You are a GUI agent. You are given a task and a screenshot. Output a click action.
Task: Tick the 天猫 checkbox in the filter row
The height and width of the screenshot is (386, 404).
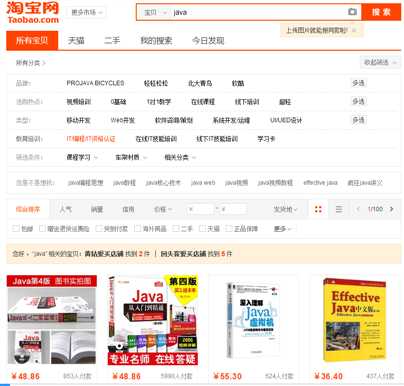(x=202, y=228)
